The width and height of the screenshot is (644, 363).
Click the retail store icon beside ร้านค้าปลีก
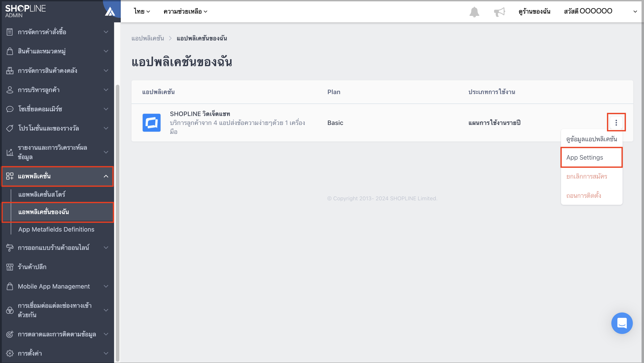click(x=9, y=267)
